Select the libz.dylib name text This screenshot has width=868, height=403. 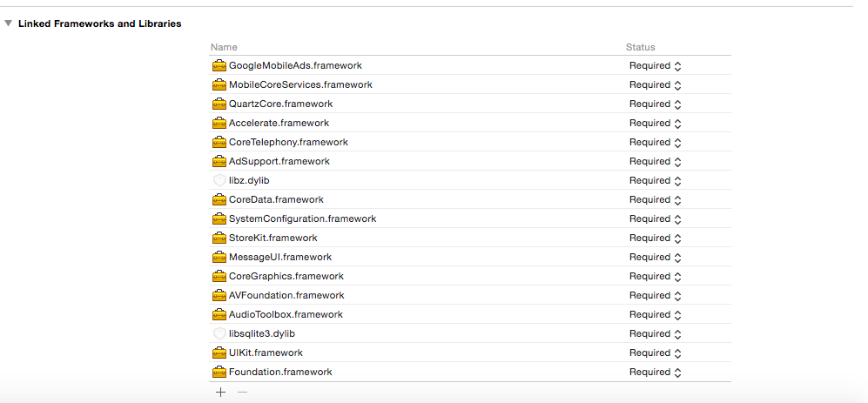(x=249, y=180)
